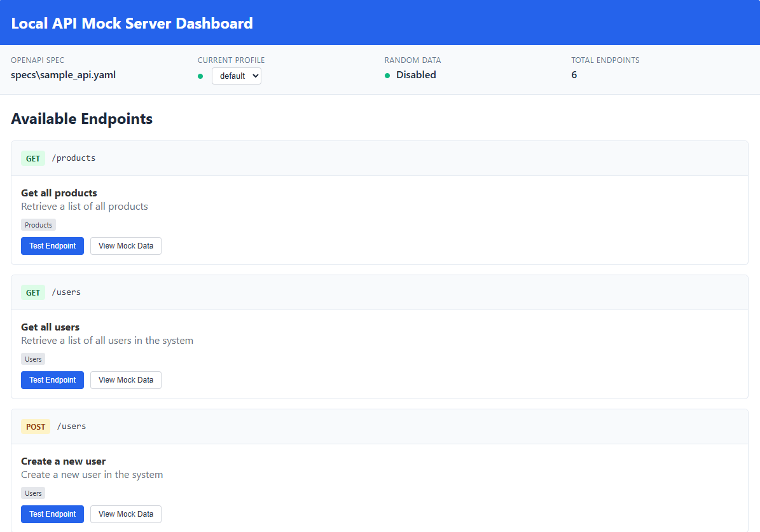The height and width of the screenshot is (532, 760).
Task: Click the Available Endpoints heading
Action: pos(82,119)
